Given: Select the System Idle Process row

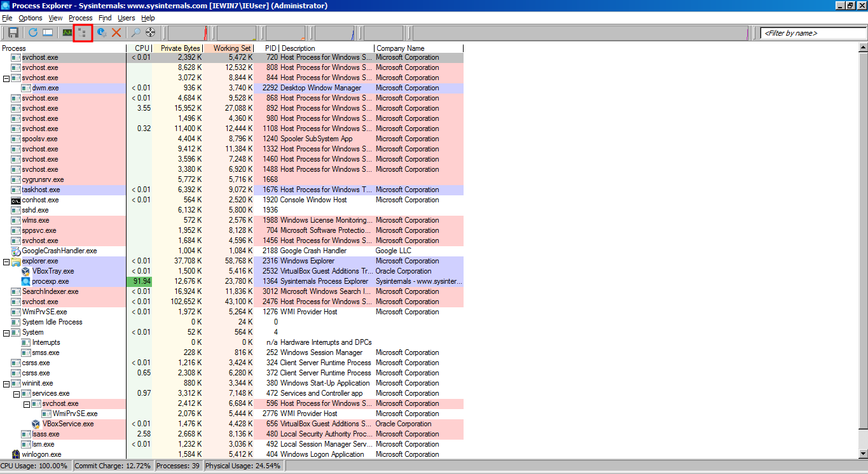Looking at the screenshot, I should click(231, 322).
